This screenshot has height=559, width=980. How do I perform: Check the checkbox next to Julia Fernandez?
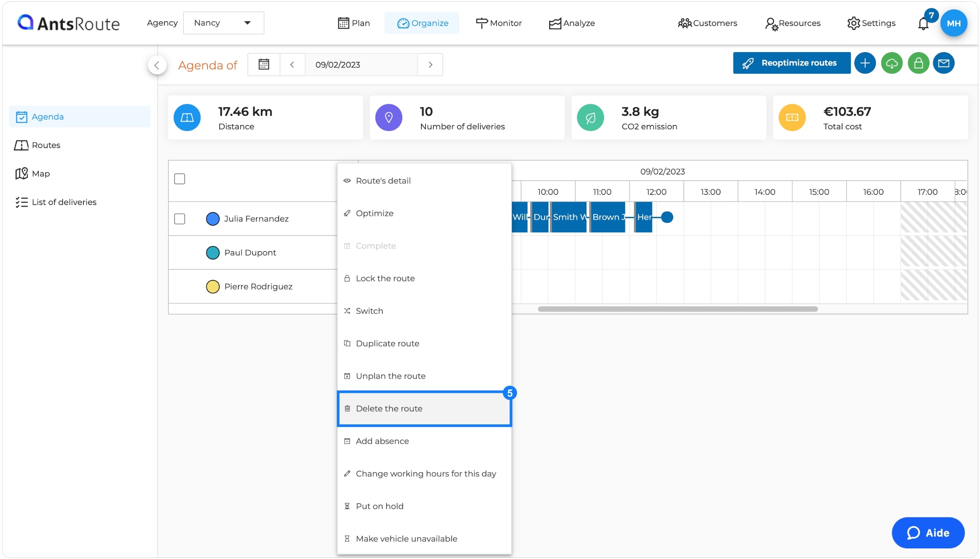pyautogui.click(x=179, y=218)
